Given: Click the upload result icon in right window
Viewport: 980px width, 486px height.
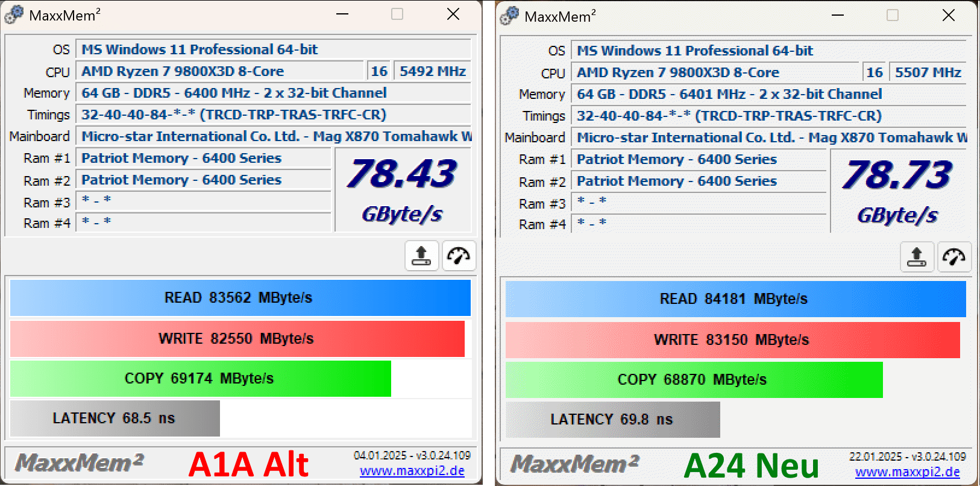Looking at the screenshot, I should tap(917, 257).
